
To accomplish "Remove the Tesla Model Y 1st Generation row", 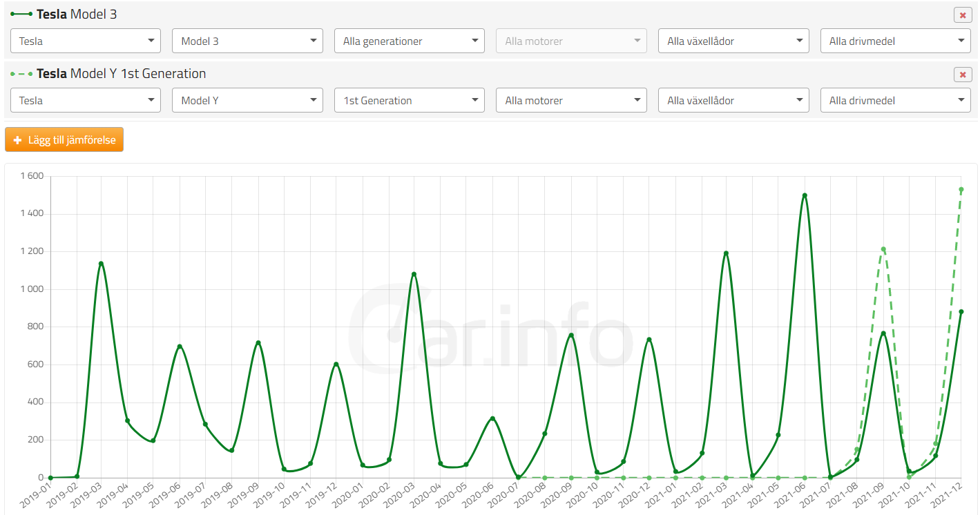I will 963,75.
